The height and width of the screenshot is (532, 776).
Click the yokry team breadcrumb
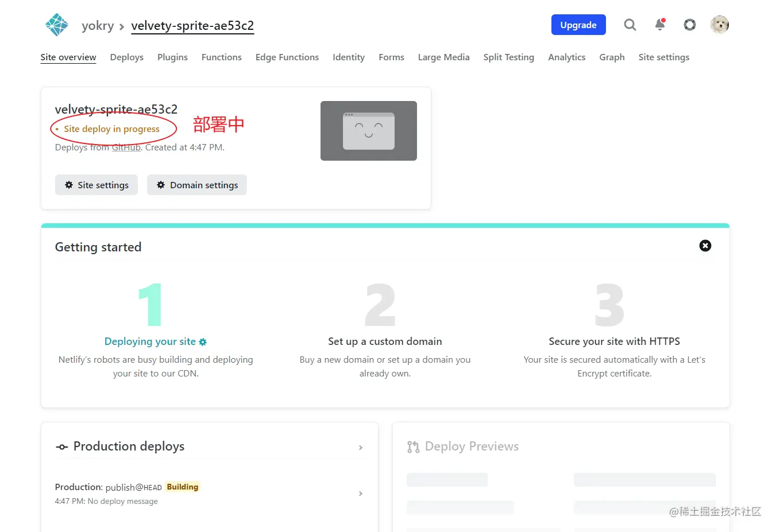pos(98,25)
